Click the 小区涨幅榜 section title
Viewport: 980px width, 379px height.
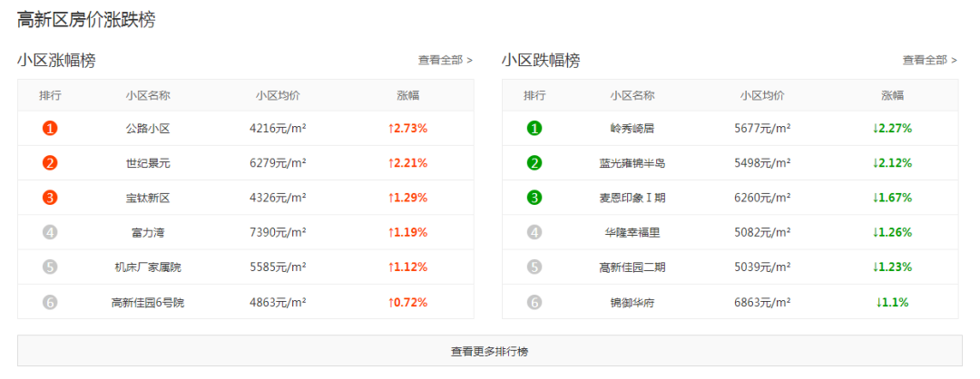56,61
